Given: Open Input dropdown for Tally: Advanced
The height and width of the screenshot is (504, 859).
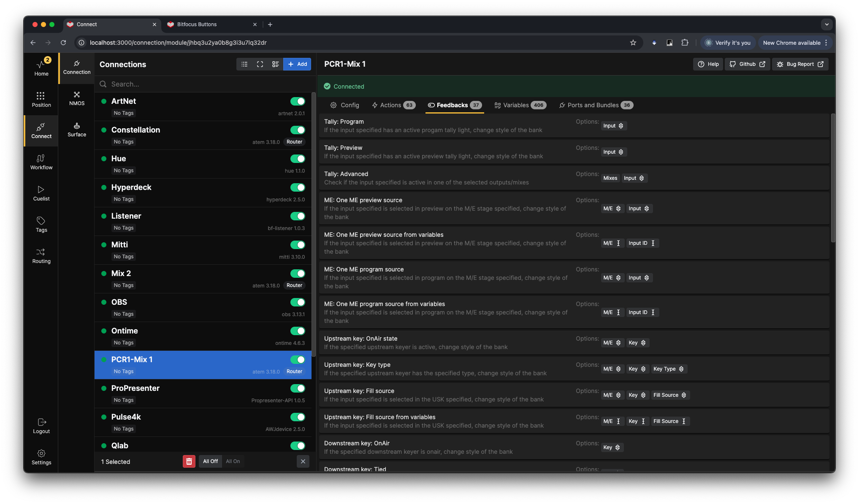Looking at the screenshot, I should pyautogui.click(x=634, y=178).
